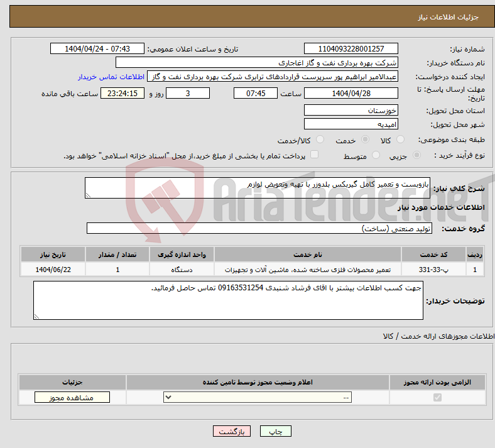Click the مشاهده مجوز button
Image resolution: width=495 pixels, height=448 pixels.
72,397
